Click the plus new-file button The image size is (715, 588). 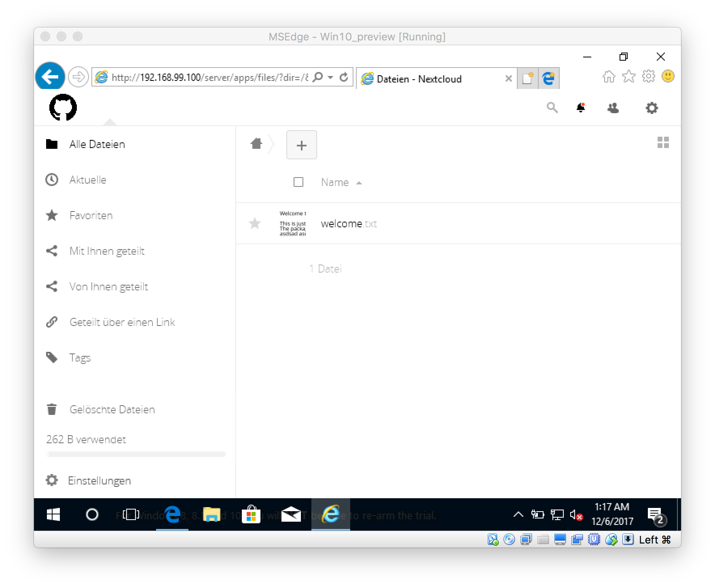(302, 145)
